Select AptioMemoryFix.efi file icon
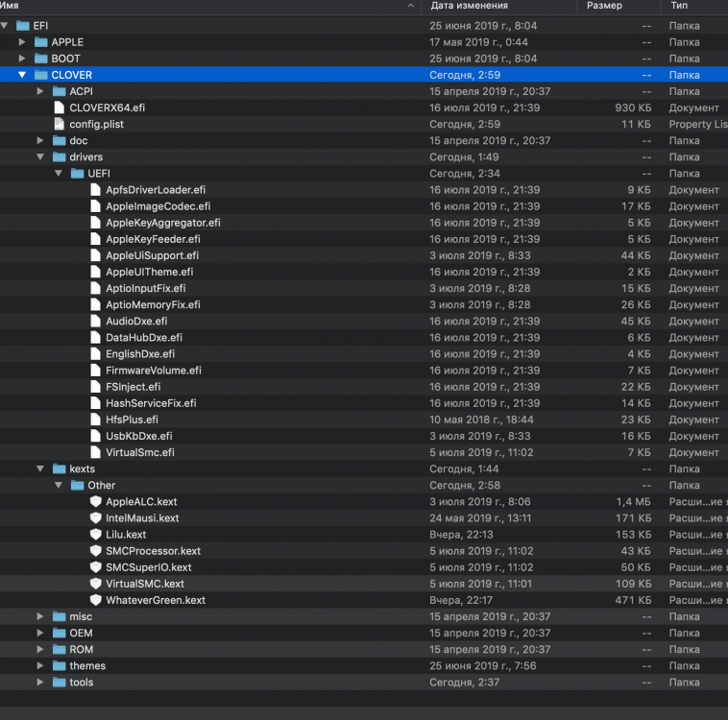The image size is (728, 720). 95,304
